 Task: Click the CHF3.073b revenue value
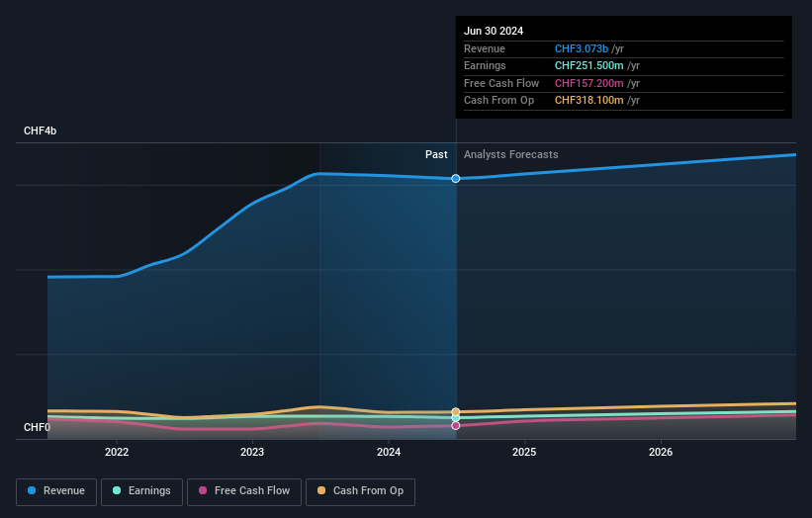(x=581, y=48)
